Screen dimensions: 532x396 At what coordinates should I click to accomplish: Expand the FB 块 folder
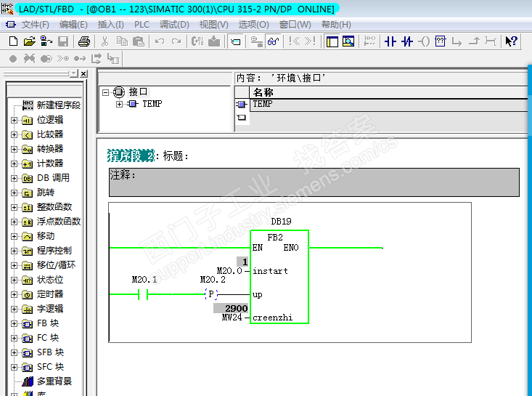(x=14, y=323)
